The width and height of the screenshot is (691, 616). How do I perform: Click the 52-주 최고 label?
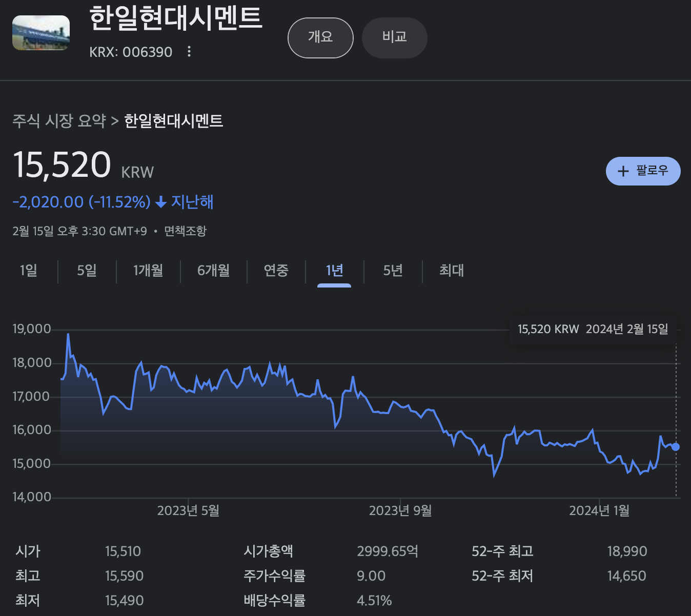(x=502, y=551)
